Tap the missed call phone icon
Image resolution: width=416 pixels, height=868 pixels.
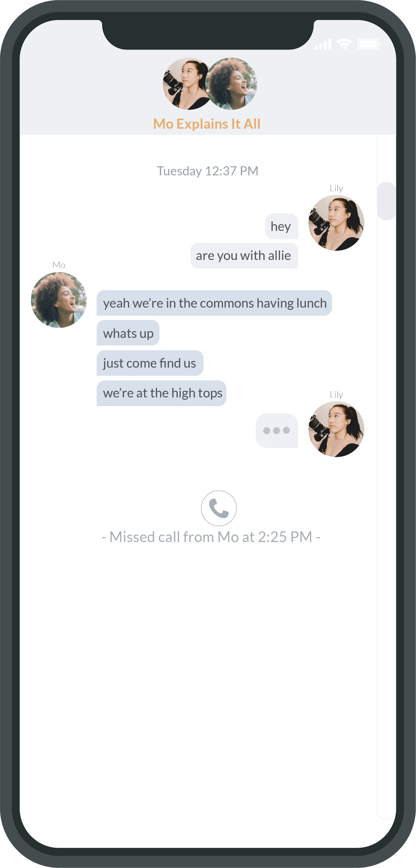tap(219, 508)
